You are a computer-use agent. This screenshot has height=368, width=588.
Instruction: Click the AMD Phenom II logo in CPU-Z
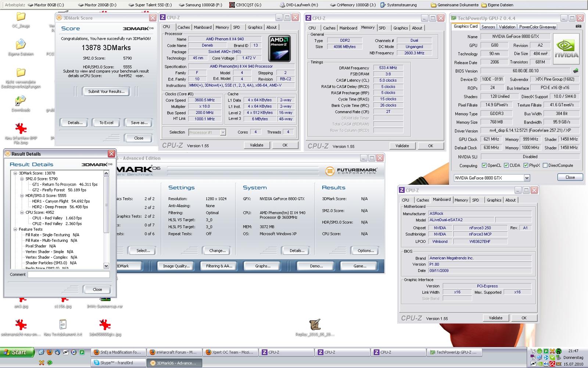280,48
